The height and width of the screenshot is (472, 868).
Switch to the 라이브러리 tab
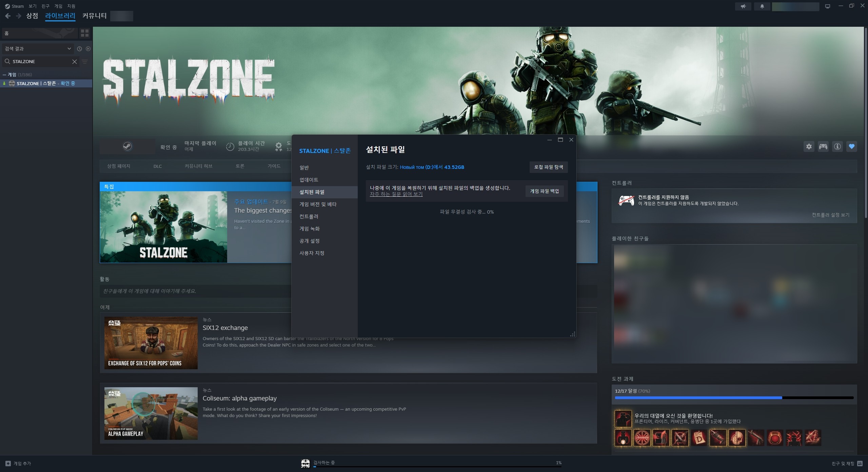(x=60, y=16)
